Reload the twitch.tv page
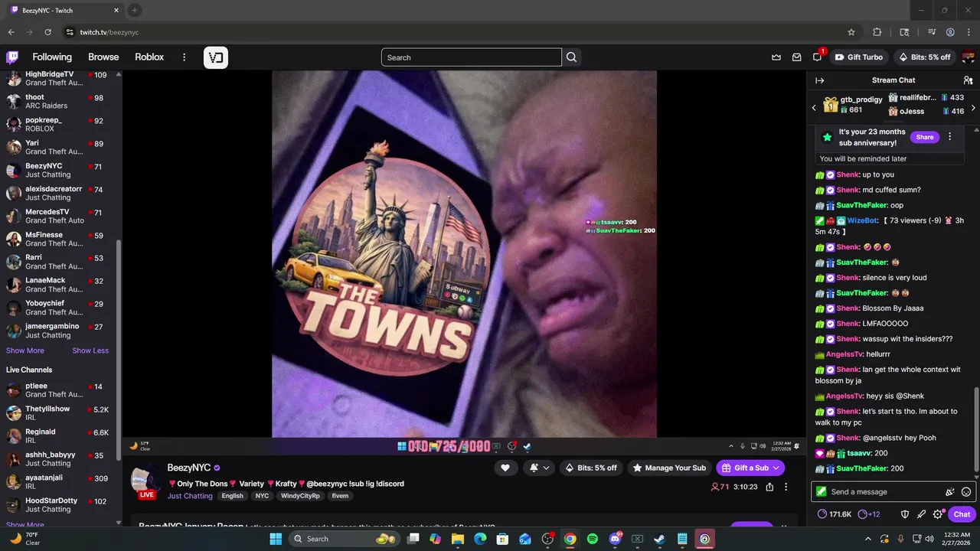980x551 pixels. click(x=47, y=32)
